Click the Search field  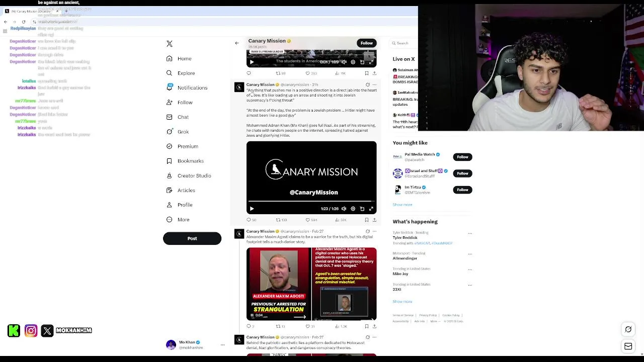click(404, 43)
